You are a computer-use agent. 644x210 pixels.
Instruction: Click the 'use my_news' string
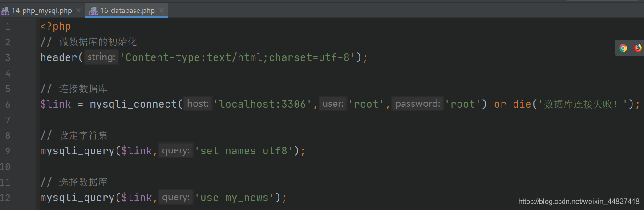235,198
